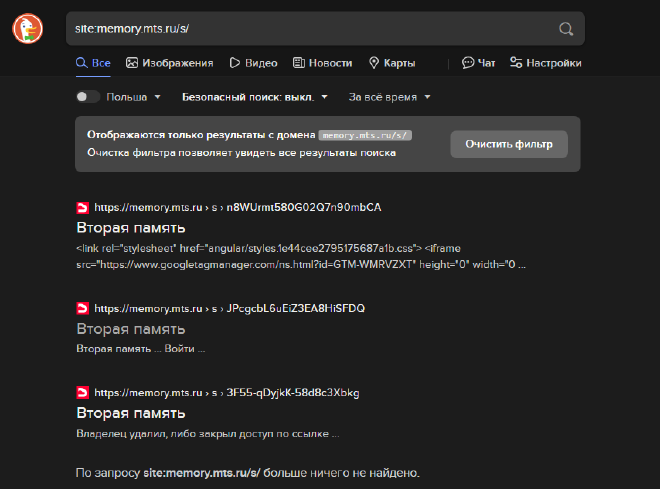Click the Новости tab newspaper icon
Screen dimensions: 660x489
coord(299,63)
